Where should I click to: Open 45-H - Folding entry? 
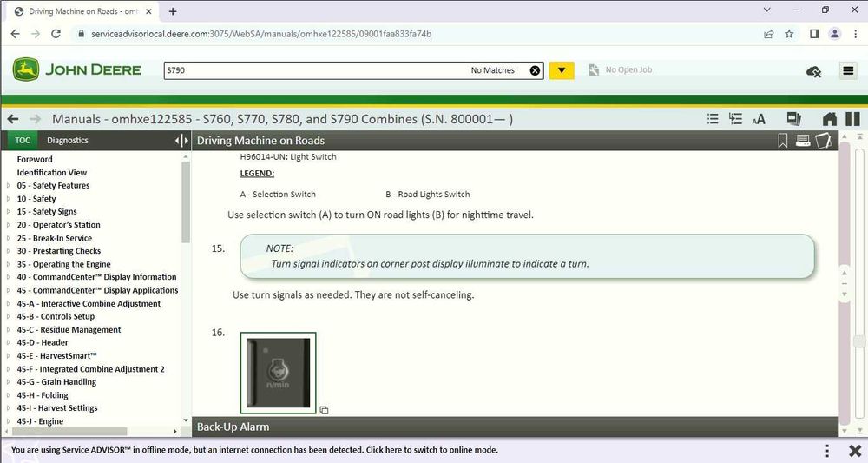point(43,395)
